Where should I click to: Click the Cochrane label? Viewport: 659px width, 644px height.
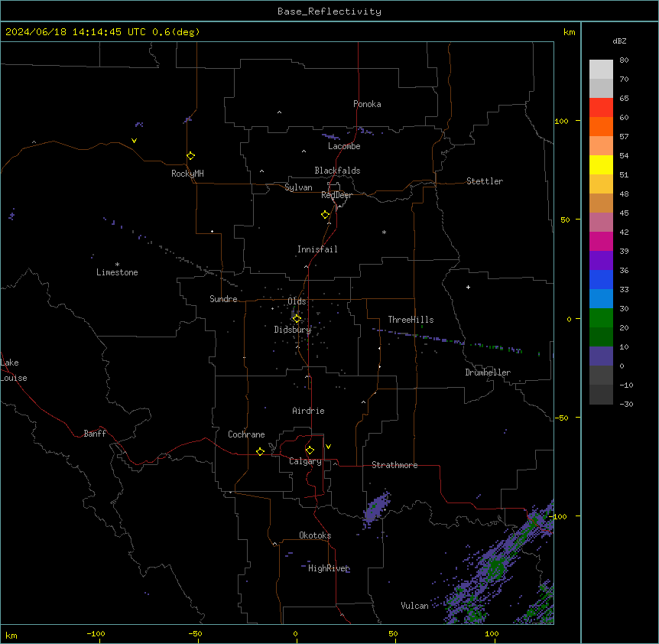point(246,434)
